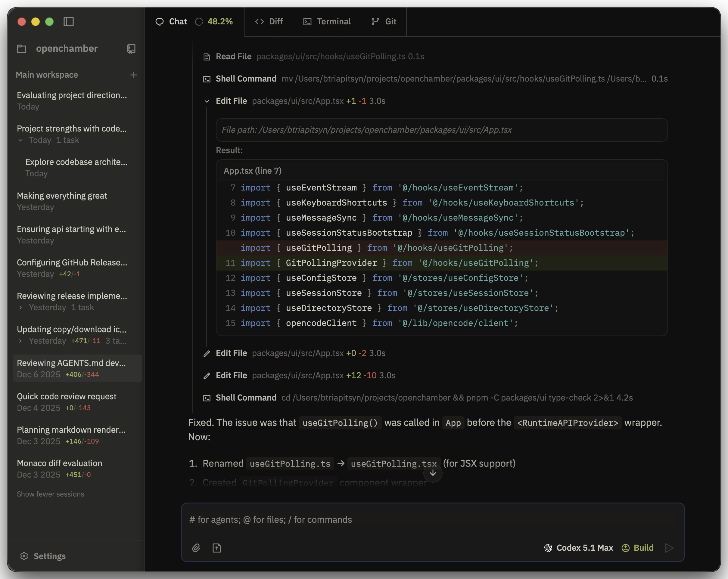
Task: Toggle the sidebar panel icon
Action: pyautogui.click(x=69, y=22)
